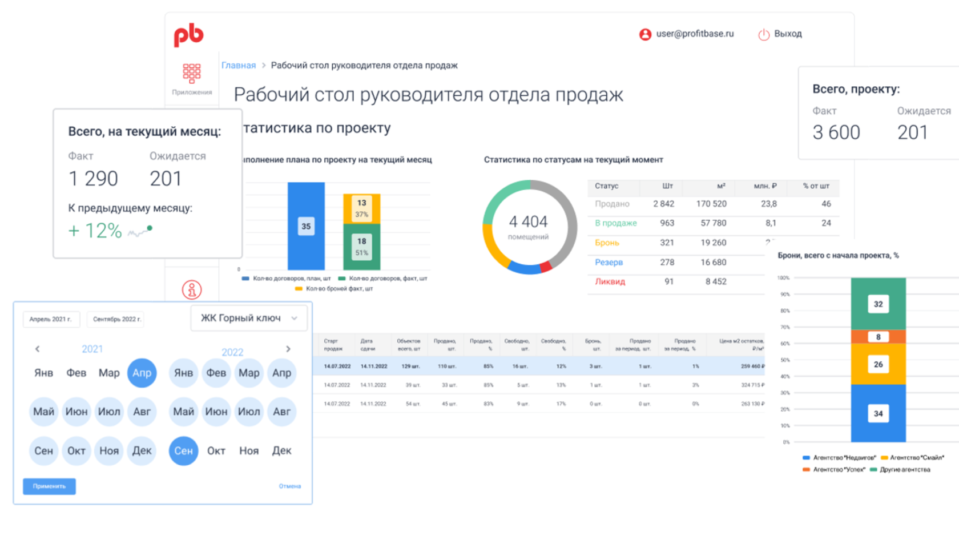Click the Резерв status row label
The image size is (959, 560).
click(609, 262)
